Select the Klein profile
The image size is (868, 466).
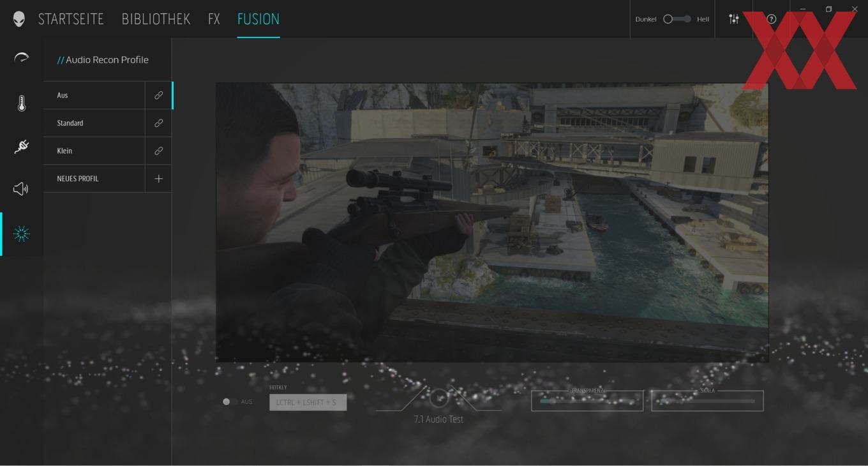tap(94, 151)
